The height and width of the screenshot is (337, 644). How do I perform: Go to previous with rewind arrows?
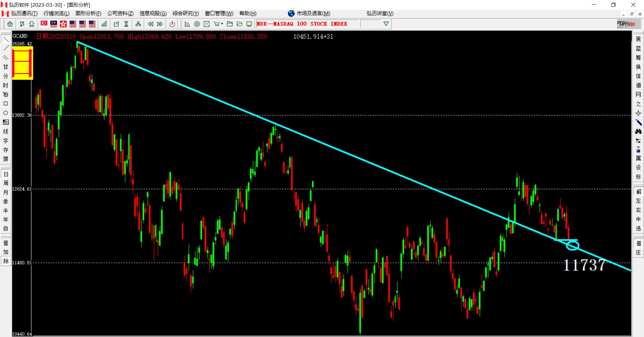click(151, 24)
